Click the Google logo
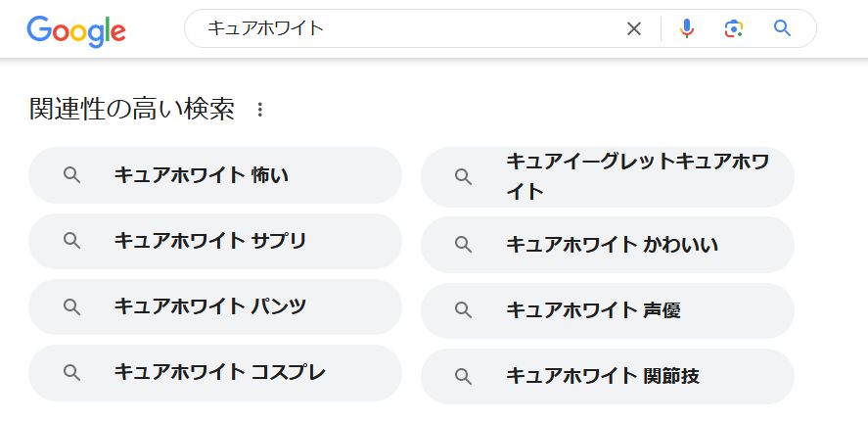 coord(76,30)
